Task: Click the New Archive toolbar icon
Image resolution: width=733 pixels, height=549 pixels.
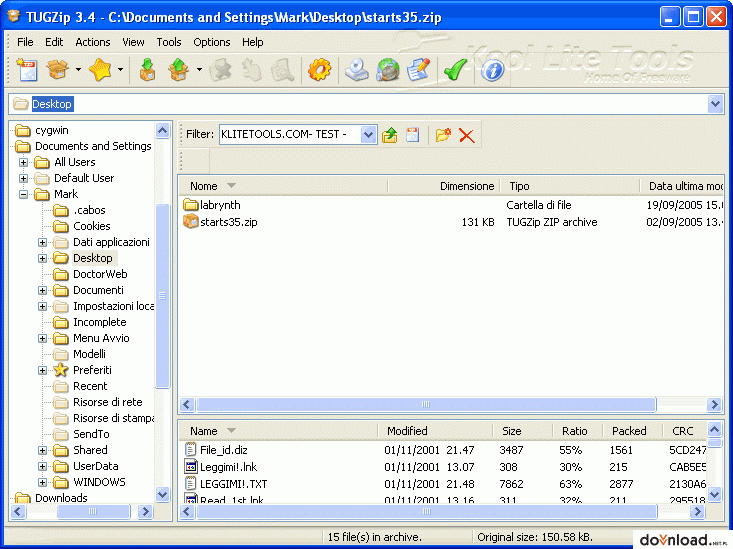Action: click(27, 70)
